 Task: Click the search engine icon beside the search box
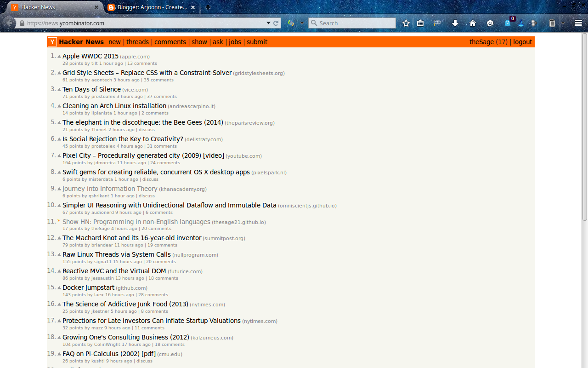(x=291, y=23)
